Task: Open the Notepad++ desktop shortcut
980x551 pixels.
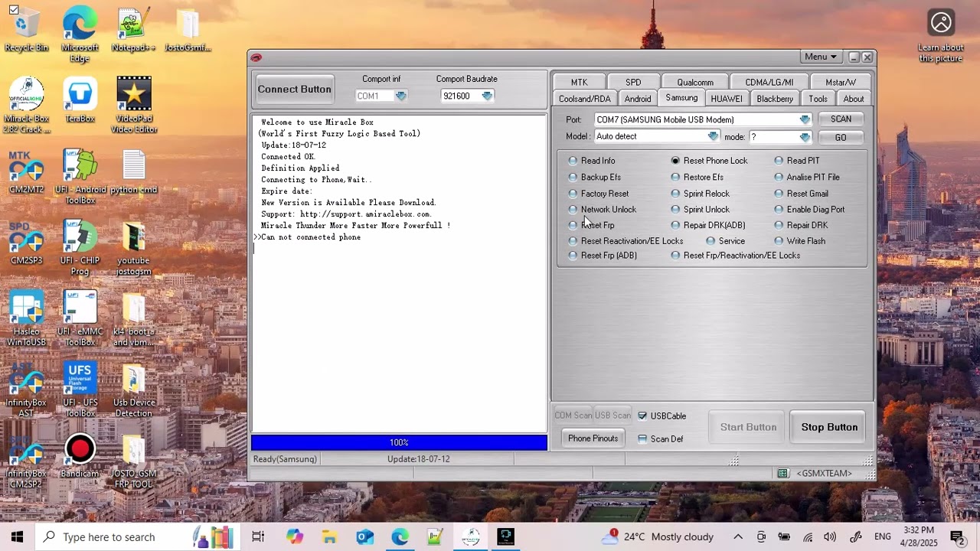Action: (x=133, y=31)
